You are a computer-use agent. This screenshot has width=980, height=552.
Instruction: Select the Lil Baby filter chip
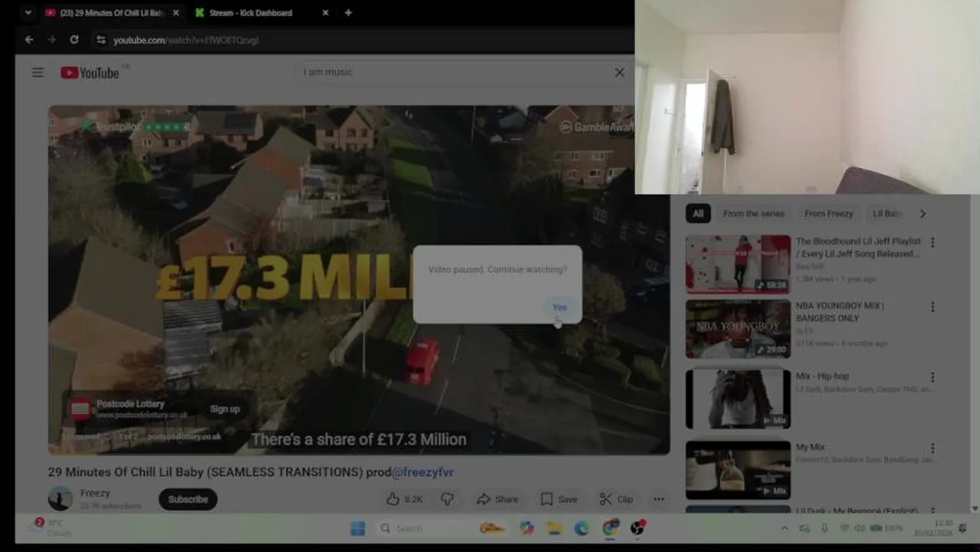coord(888,214)
